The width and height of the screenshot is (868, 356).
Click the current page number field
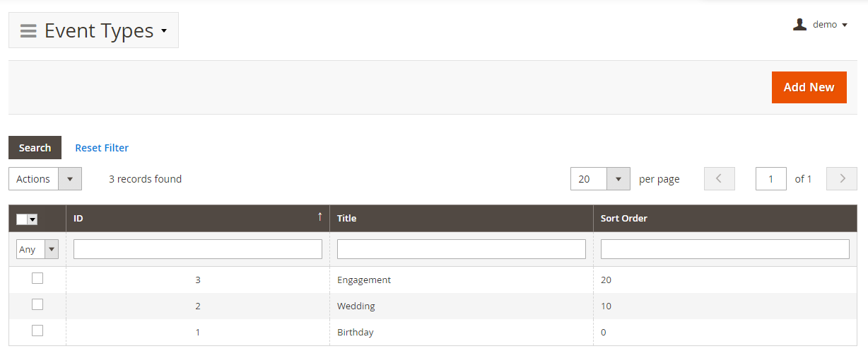point(770,179)
